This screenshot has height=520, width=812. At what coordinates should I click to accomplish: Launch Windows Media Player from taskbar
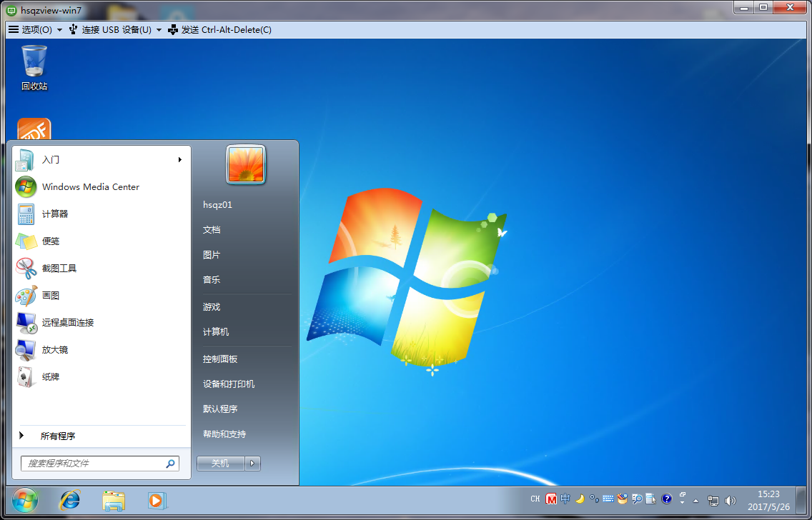click(x=156, y=500)
